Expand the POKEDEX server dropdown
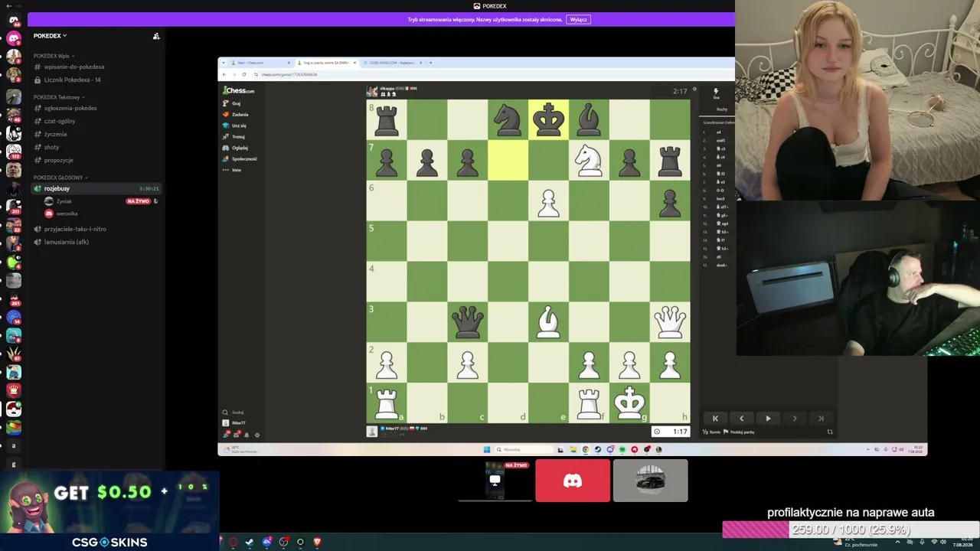The height and width of the screenshot is (551, 980). pyautogui.click(x=50, y=36)
